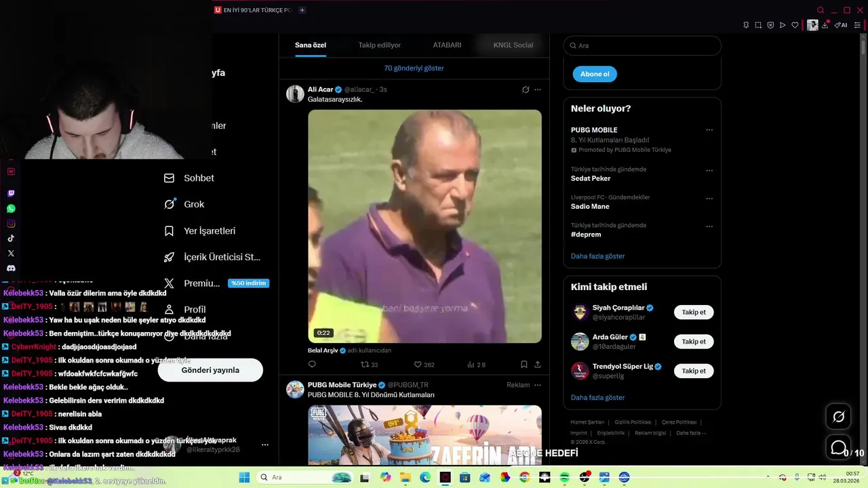This screenshot has width=868, height=488.
Task: Open Ali Acar's profile avatar
Action: (x=295, y=94)
